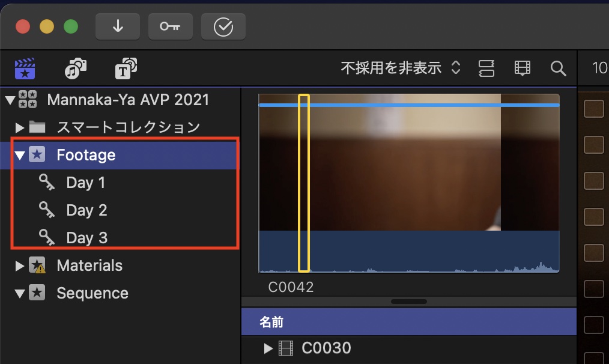Click the yellow minimize window button
The height and width of the screenshot is (364, 609).
tap(47, 26)
